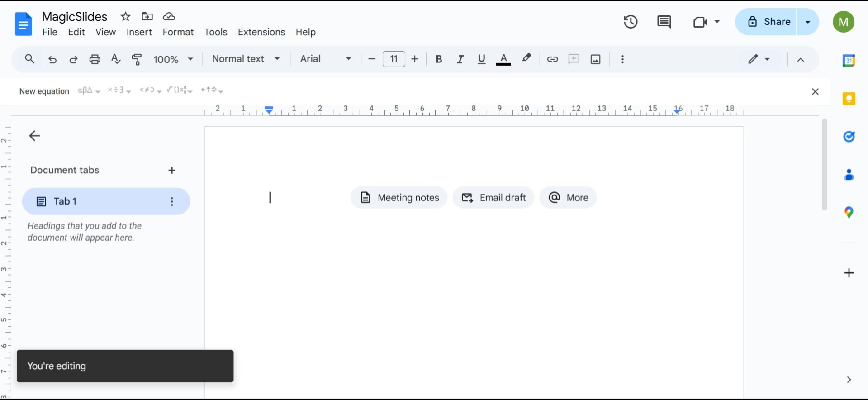The image size is (868, 400).
Task: Insert Meeting notes template
Action: point(399,198)
